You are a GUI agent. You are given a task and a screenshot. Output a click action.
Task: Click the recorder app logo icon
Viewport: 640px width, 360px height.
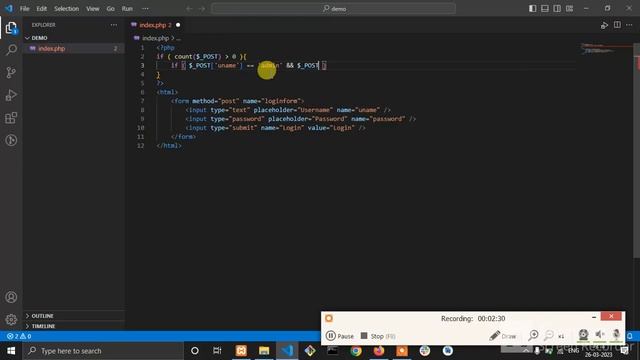pos(329,318)
